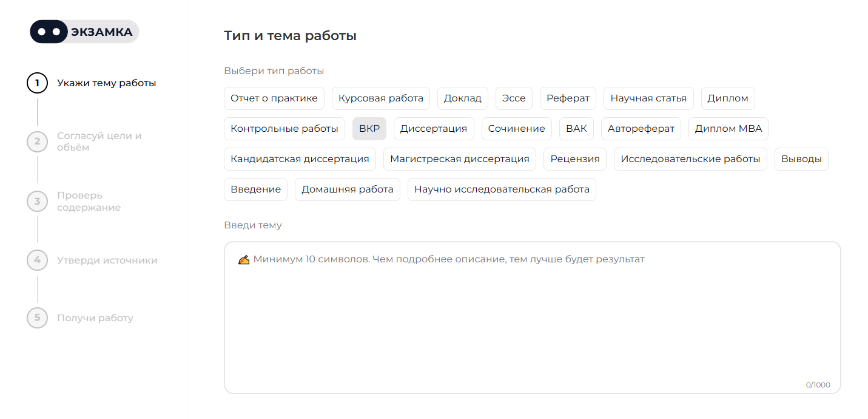Select «Кандидатская диссертация»
Image resolution: width=868 pixels, height=419 pixels.
(300, 158)
